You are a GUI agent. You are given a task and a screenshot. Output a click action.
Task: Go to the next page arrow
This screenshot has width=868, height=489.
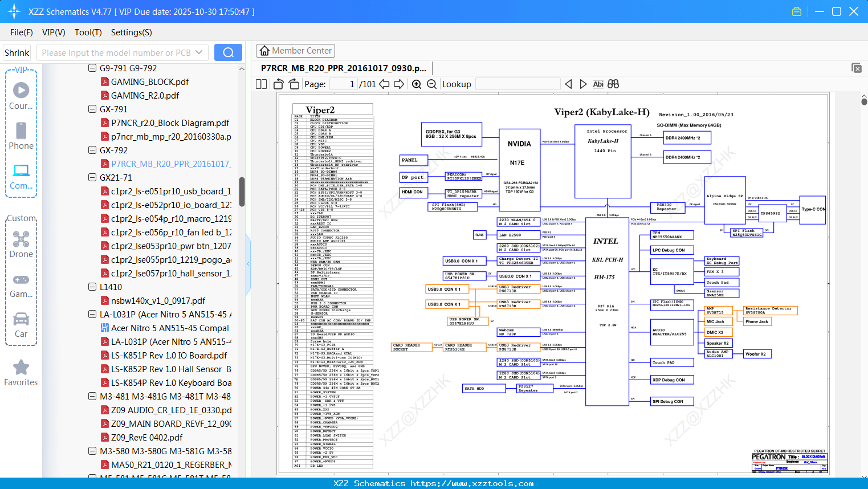click(399, 84)
